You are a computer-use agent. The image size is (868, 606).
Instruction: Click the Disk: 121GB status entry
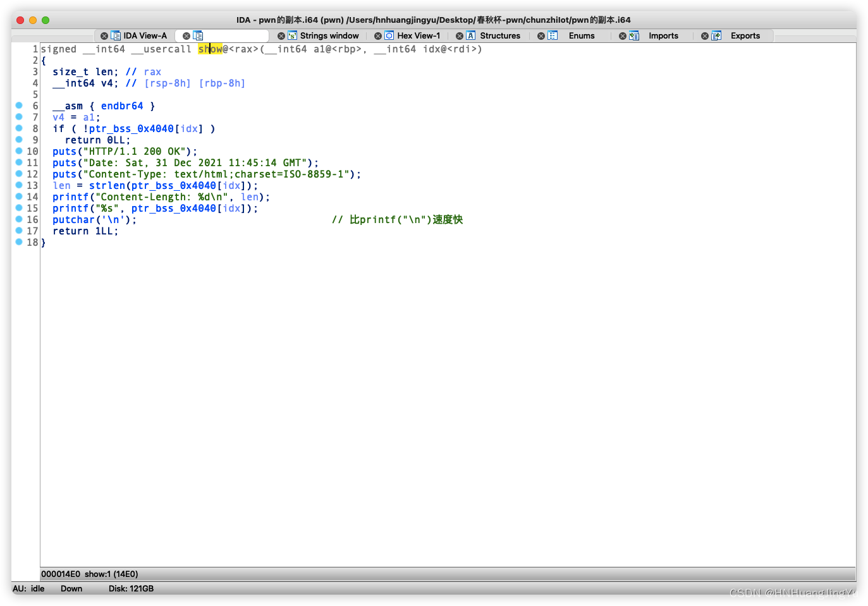[x=131, y=588]
